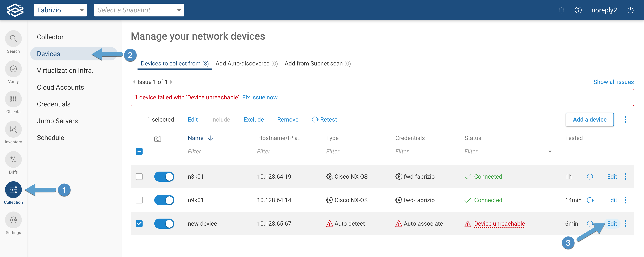Viewport: 644px width, 257px height.
Task: Click retest icon in n3k01 row
Action: point(590,177)
